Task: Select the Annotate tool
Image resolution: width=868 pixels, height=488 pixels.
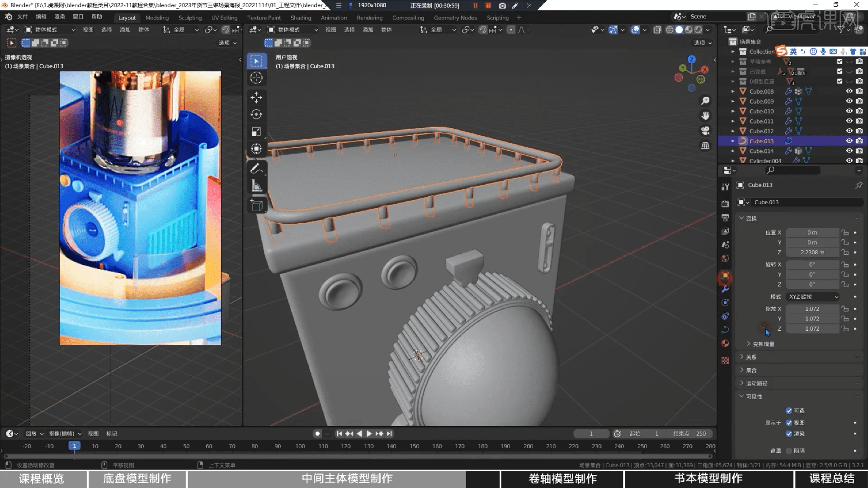Action: 256,169
